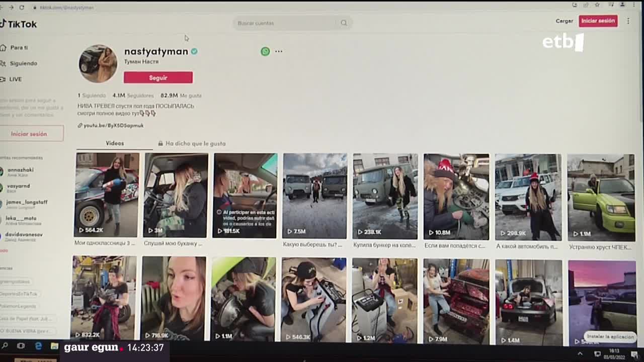
Task: Click the red Seguir button
Action: click(x=158, y=77)
